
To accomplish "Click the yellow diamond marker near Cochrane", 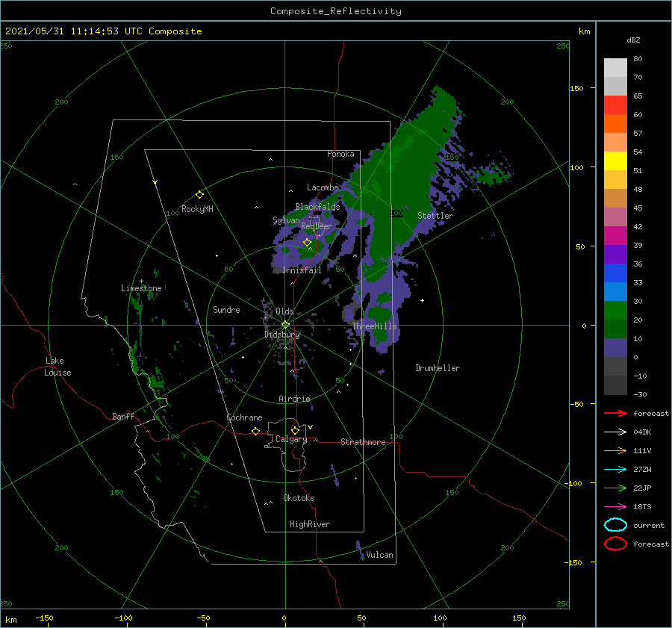I will click(x=256, y=431).
